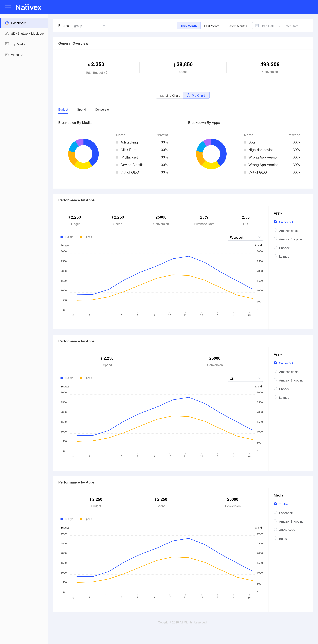Click the Purchase Rate 25% value
Viewport: 318px width, 644px height.
click(204, 217)
